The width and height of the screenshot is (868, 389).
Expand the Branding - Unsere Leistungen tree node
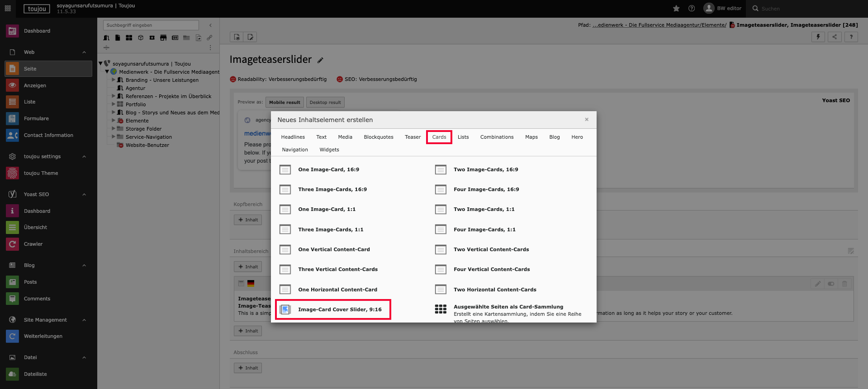pyautogui.click(x=114, y=80)
